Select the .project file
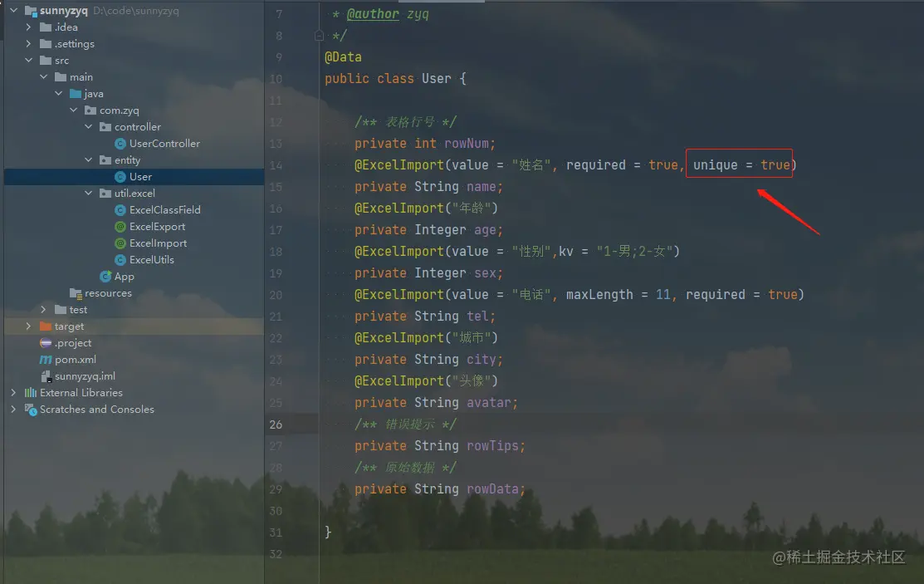This screenshot has height=584, width=924. (73, 343)
